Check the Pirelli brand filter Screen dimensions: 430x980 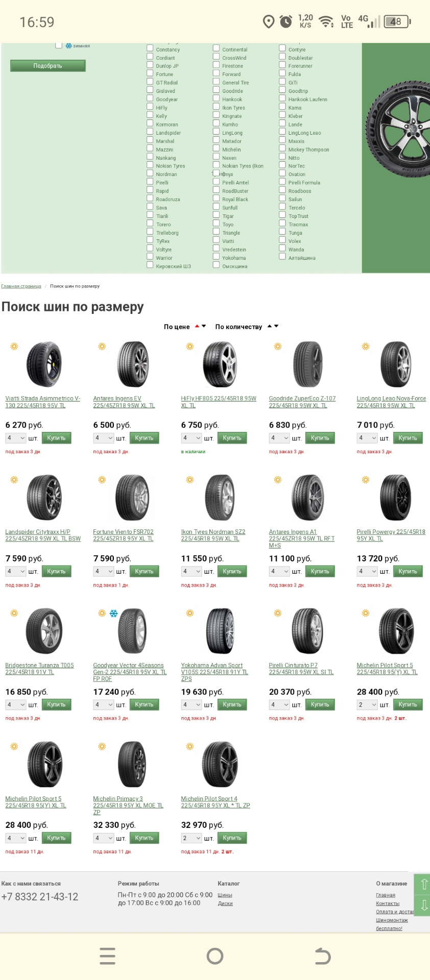150,182
